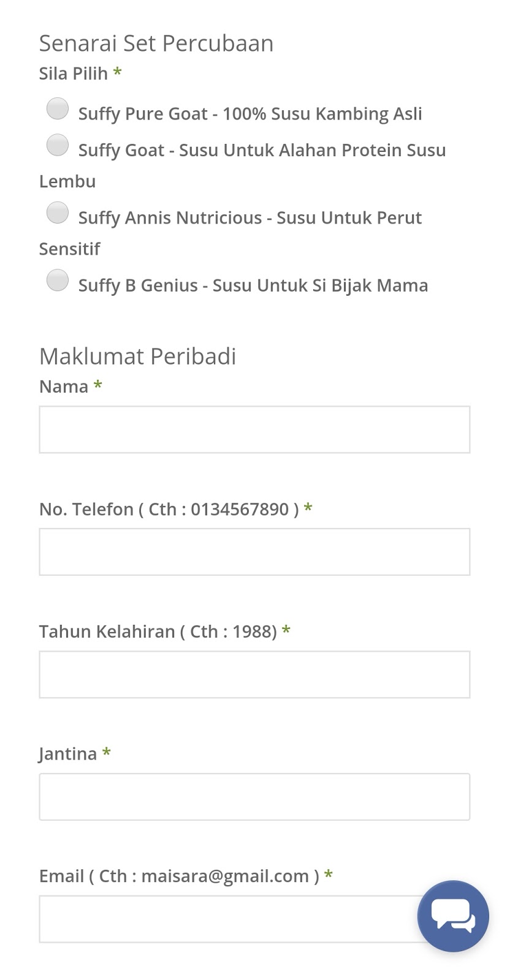
Task: Focus the Jantina input field
Action: click(254, 797)
